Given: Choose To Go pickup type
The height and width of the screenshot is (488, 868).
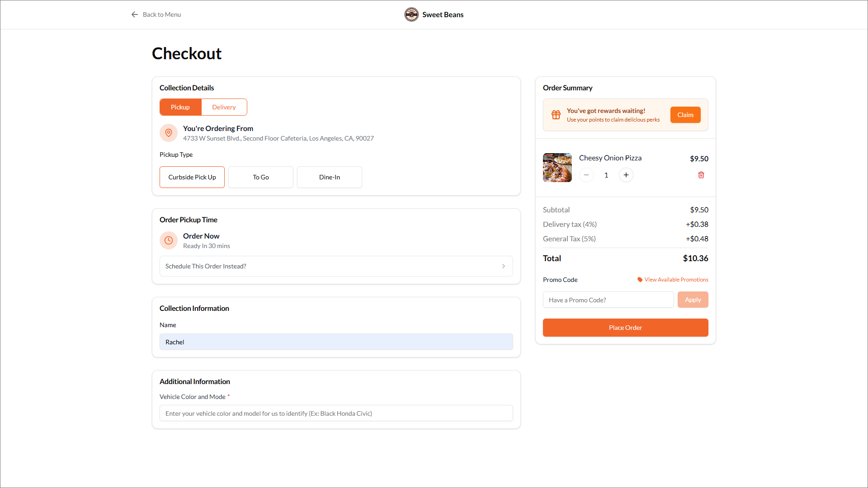Looking at the screenshot, I should [x=261, y=177].
